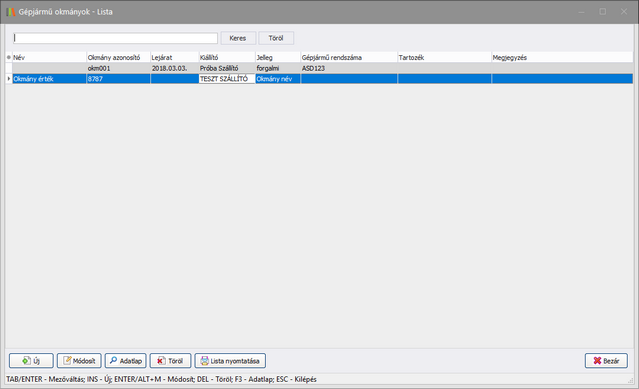Screen dimensions: 639x389
Task: Click the Módosít edit pencil icon
Action: click(67, 360)
